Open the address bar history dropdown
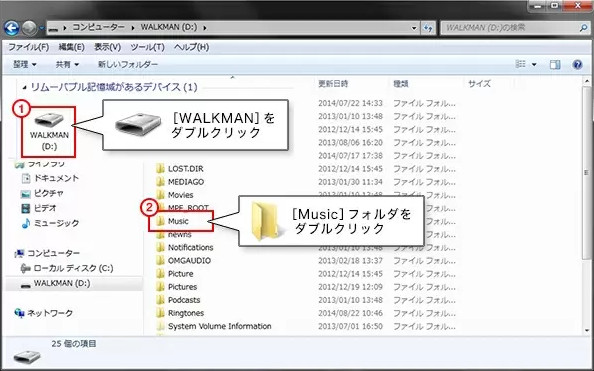Image resolution: width=594 pixels, height=371 pixels. point(414,28)
